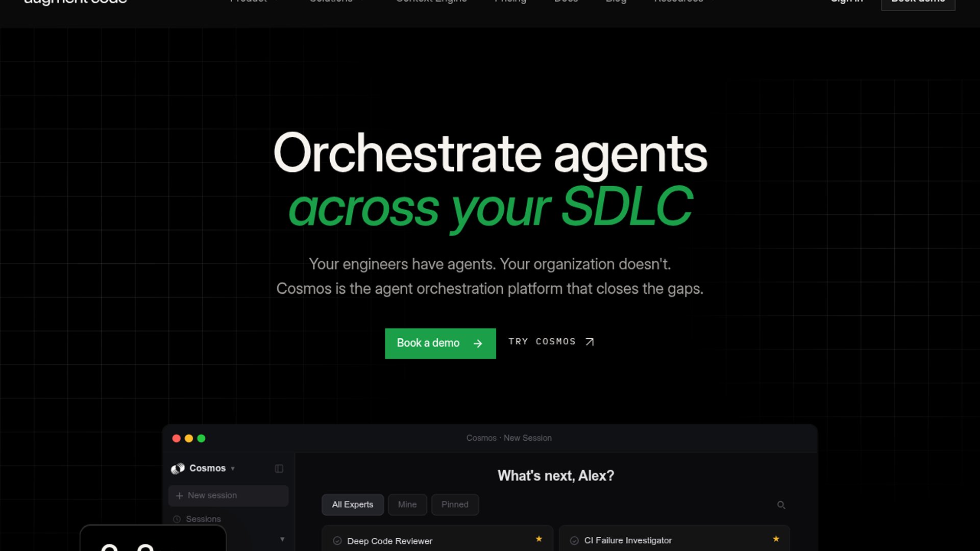Click the green Book a demo button

pos(440,343)
